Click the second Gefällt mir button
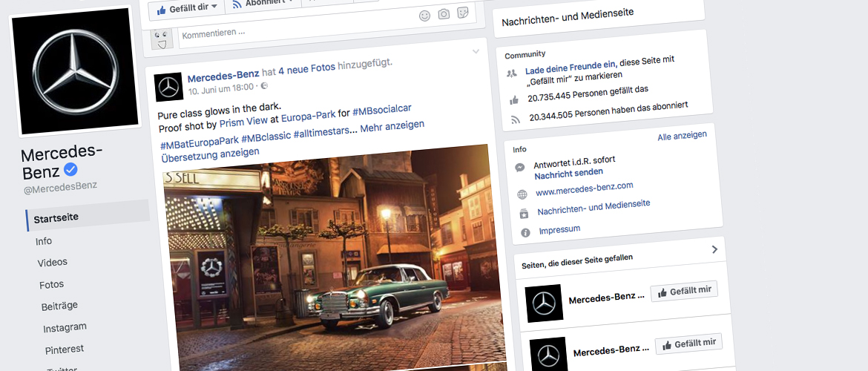This screenshot has width=868, height=371. pos(689,344)
